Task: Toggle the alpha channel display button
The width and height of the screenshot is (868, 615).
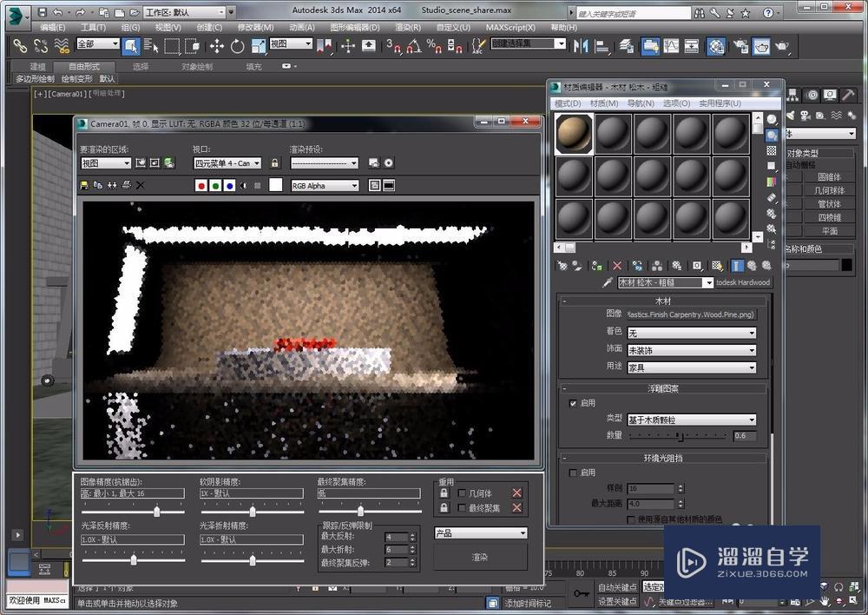Action: (244, 186)
